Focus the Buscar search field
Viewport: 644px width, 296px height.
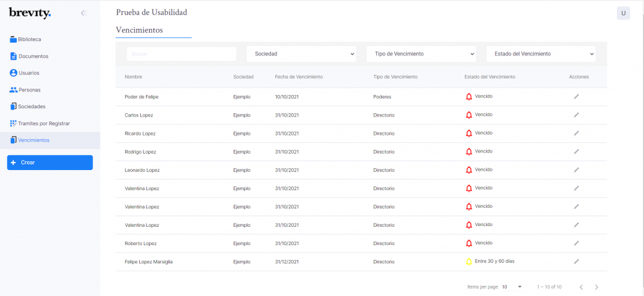[182, 54]
